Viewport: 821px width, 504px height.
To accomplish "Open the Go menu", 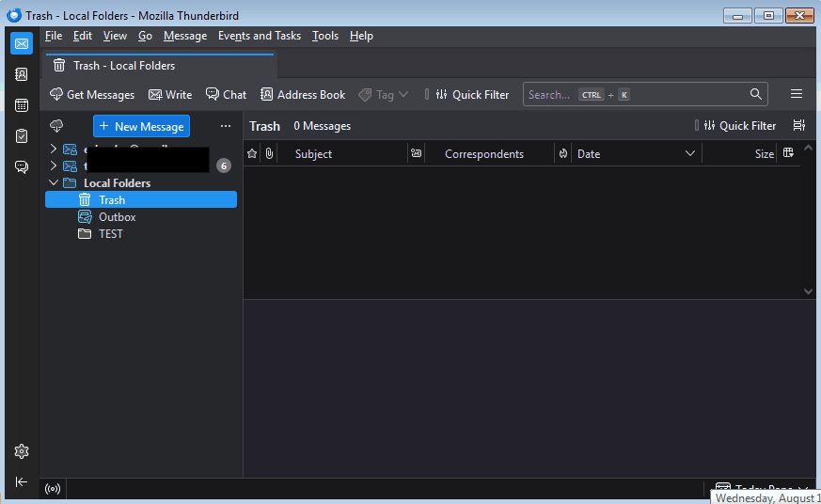I will (145, 36).
